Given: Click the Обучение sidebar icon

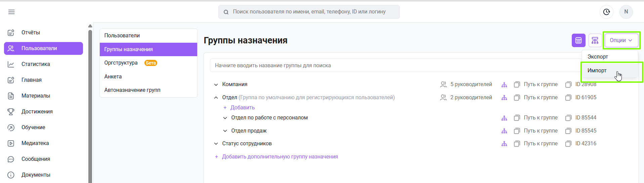Looking at the screenshot, I should tap(11, 127).
